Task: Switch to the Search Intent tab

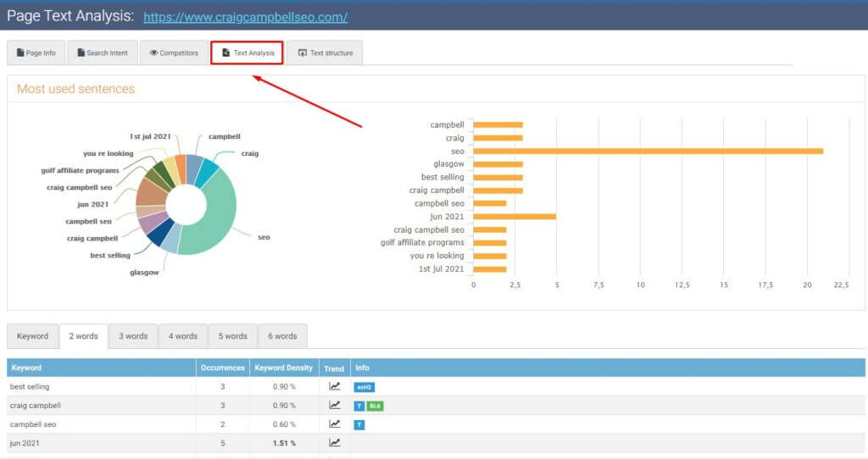Action: tap(103, 53)
